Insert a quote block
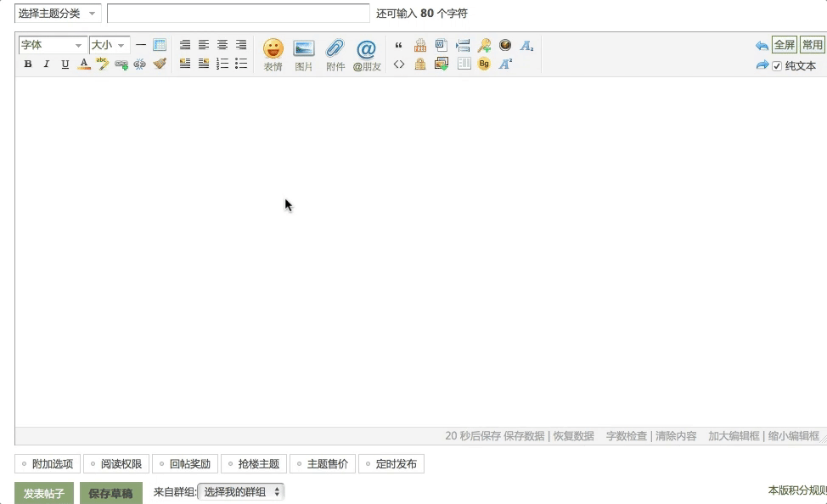This screenshot has width=827, height=504. pyautogui.click(x=399, y=46)
